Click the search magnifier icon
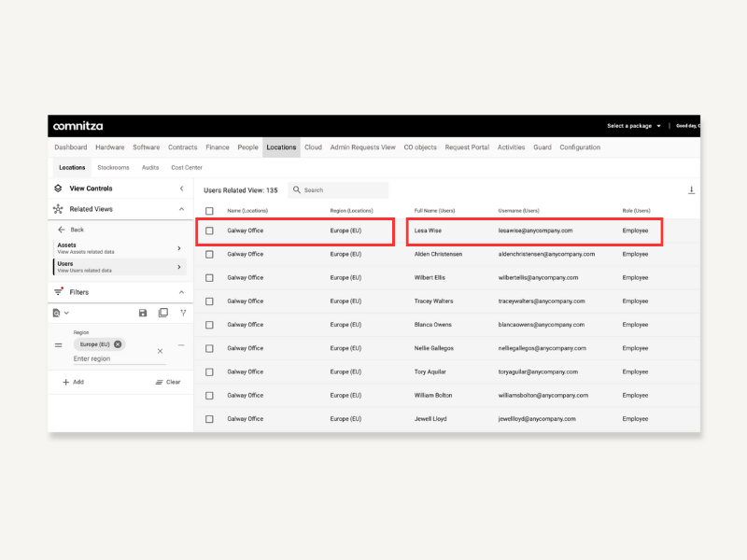Screen dimensions: 747x560 pyautogui.click(x=297, y=189)
